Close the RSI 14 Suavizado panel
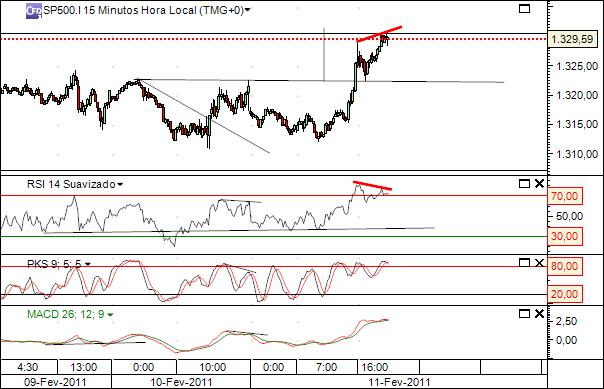 pyautogui.click(x=539, y=184)
